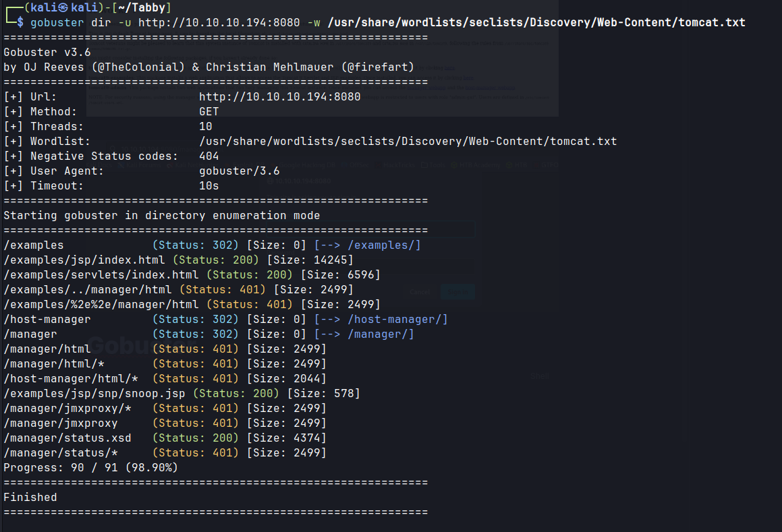Click Size 6596 value
Screen dimensions: 782x532
[360, 275]
